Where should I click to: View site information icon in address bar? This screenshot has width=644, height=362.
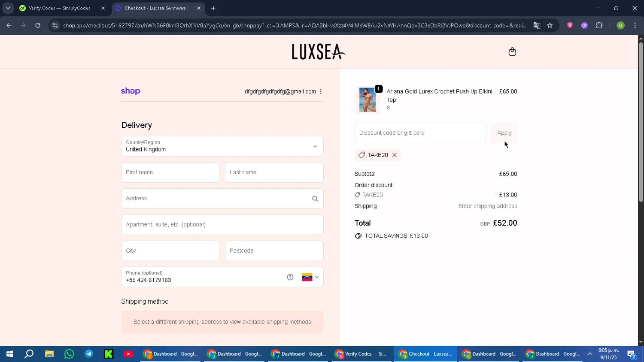[55, 26]
